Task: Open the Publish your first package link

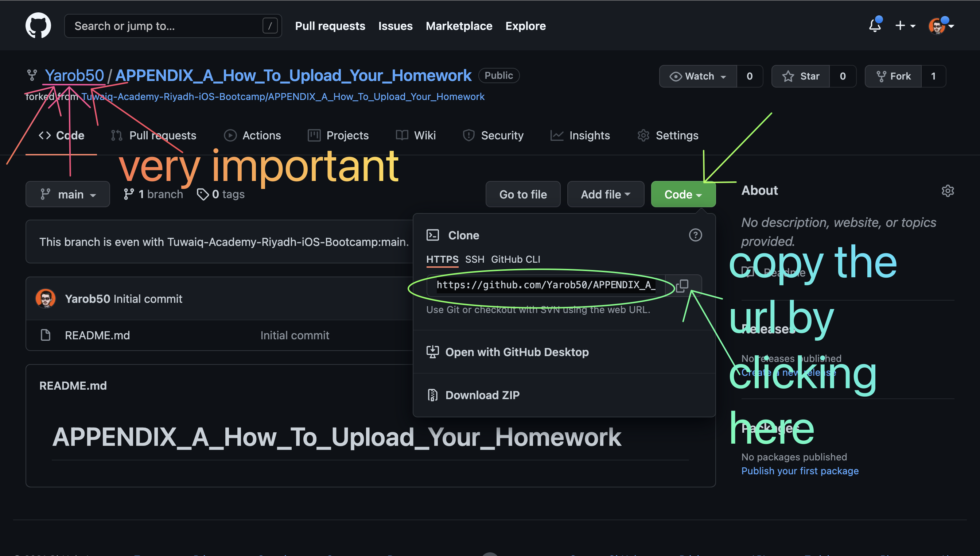Action: pos(800,471)
